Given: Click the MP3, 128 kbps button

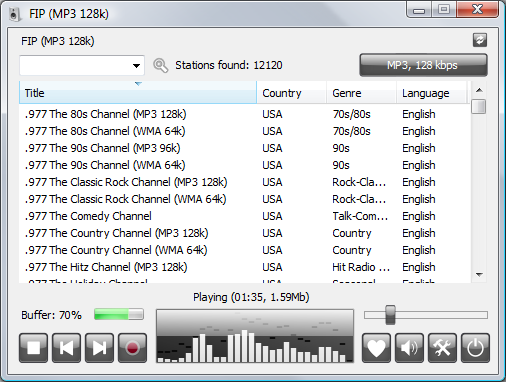Looking at the screenshot, I should pyautogui.click(x=423, y=65).
